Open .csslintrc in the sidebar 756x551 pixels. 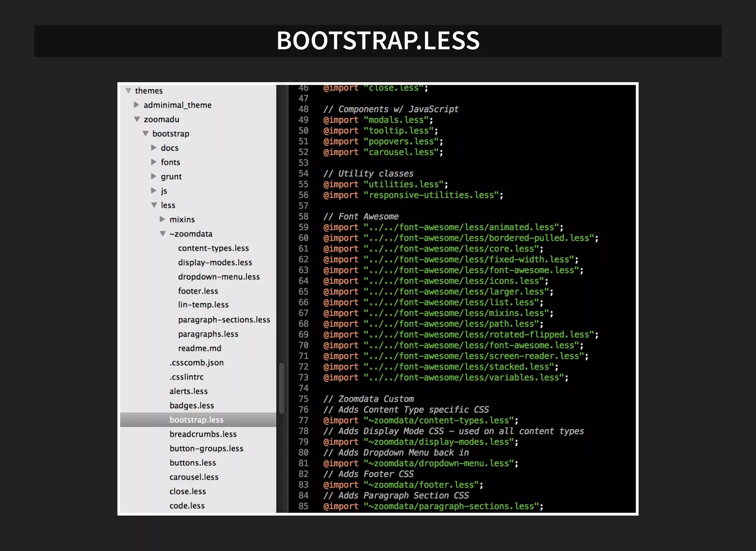point(186,377)
